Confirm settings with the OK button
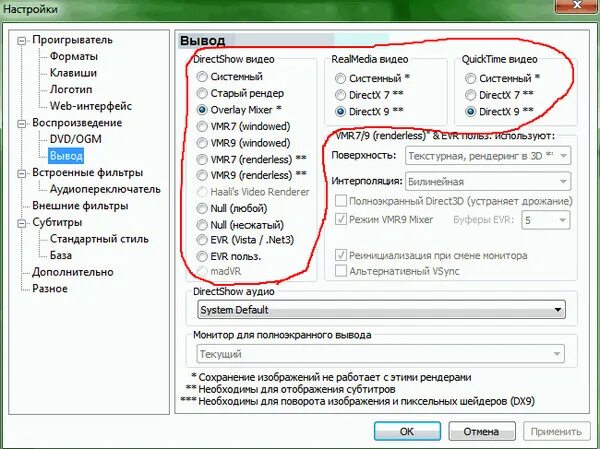The image size is (600, 449). [x=407, y=431]
